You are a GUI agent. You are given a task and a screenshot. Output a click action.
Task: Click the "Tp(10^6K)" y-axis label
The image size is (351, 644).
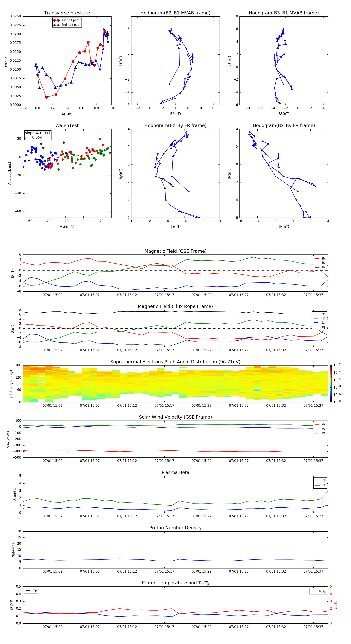(x=11, y=605)
